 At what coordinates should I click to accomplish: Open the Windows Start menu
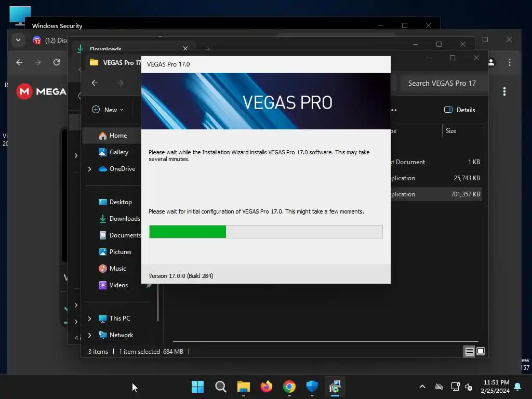point(197,387)
